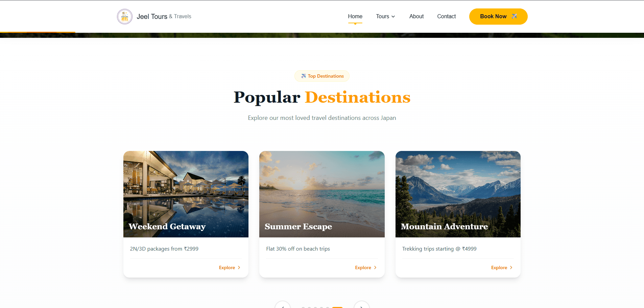Go to the Contact page
This screenshot has width=644, height=308.
click(446, 16)
